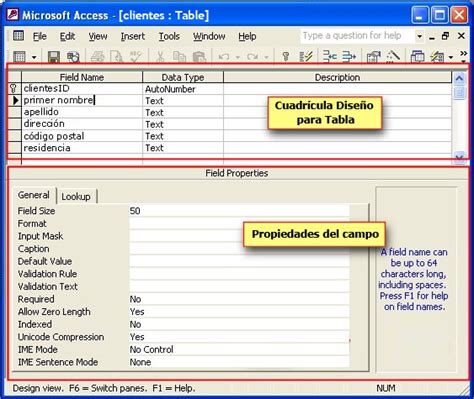Click the Cut scissors icon
This screenshot has height=399, width=474.
point(160,57)
